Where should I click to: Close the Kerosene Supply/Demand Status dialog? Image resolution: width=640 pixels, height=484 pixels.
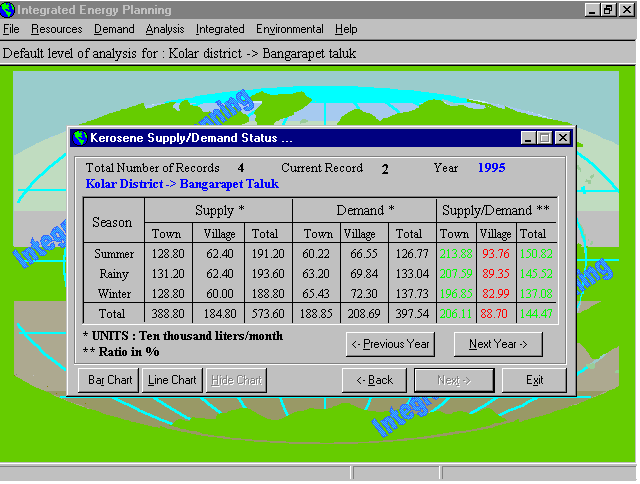click(x=563, y=138)
